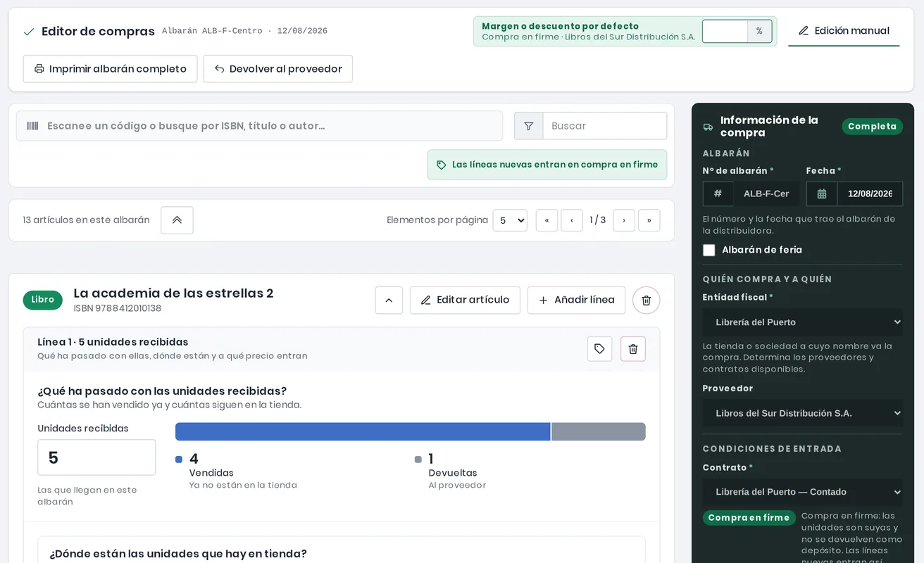Open the Entidad fiscal dropdown
This screenshot has width=924, height=563.
(803, 322)
